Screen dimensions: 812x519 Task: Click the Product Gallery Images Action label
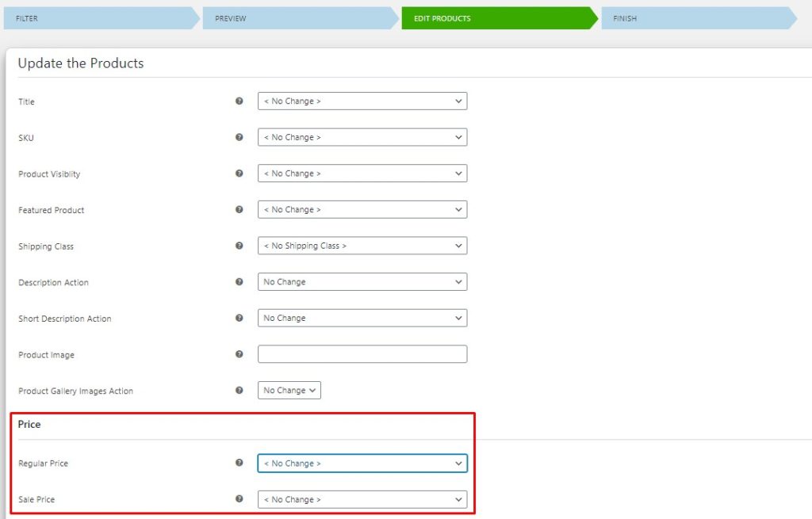point(75,391)
